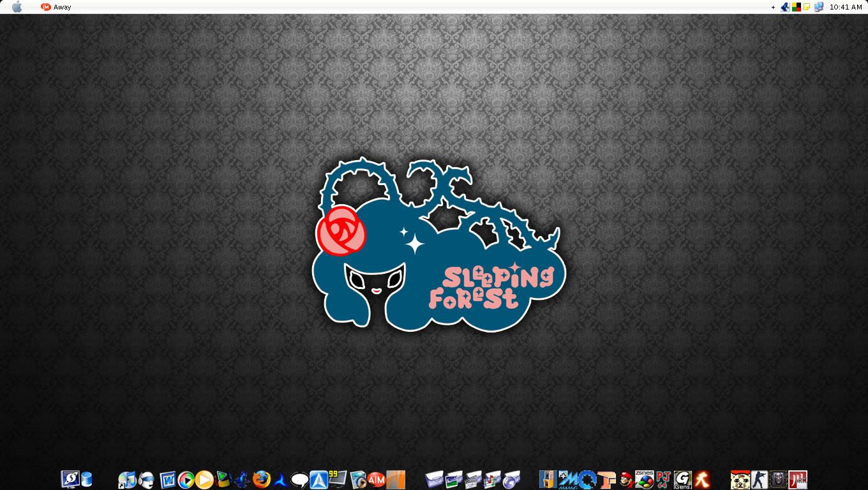Launch the dark portrait game icon

tap(779, 479)
